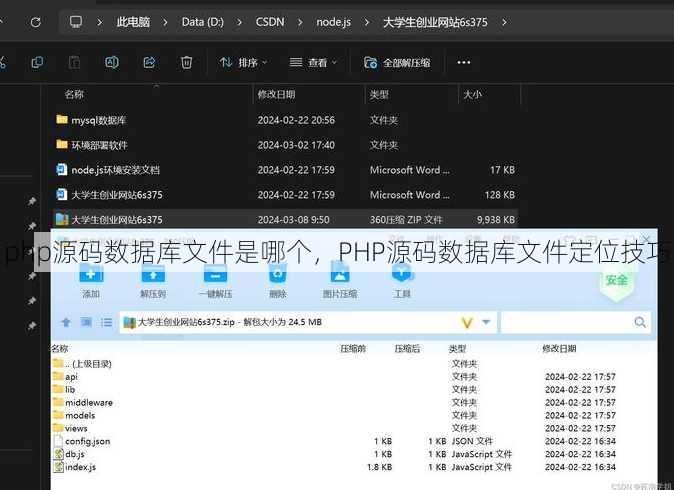The width and height of the screenshot is (674, 490).
Task: Select node.js环境安装文档 Word file
Action: coord(286,170)
